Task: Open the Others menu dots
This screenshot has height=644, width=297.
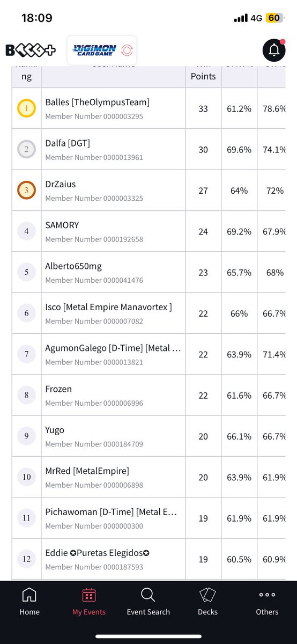Action: 267,595
